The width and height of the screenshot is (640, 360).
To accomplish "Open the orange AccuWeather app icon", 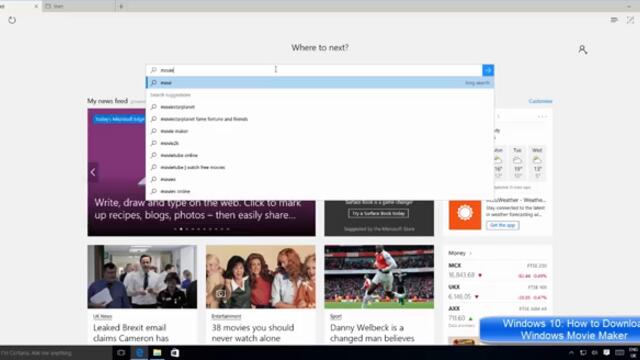I will (464, 213).
